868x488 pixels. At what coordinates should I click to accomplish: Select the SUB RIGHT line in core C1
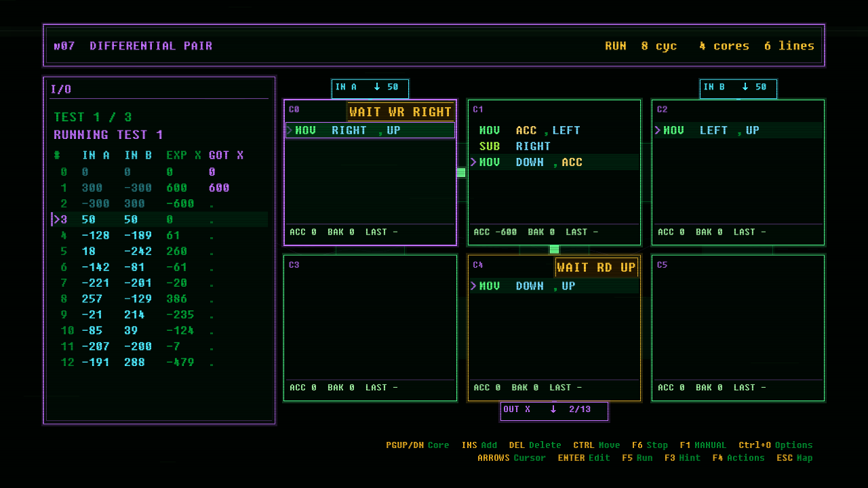point(554,146)
